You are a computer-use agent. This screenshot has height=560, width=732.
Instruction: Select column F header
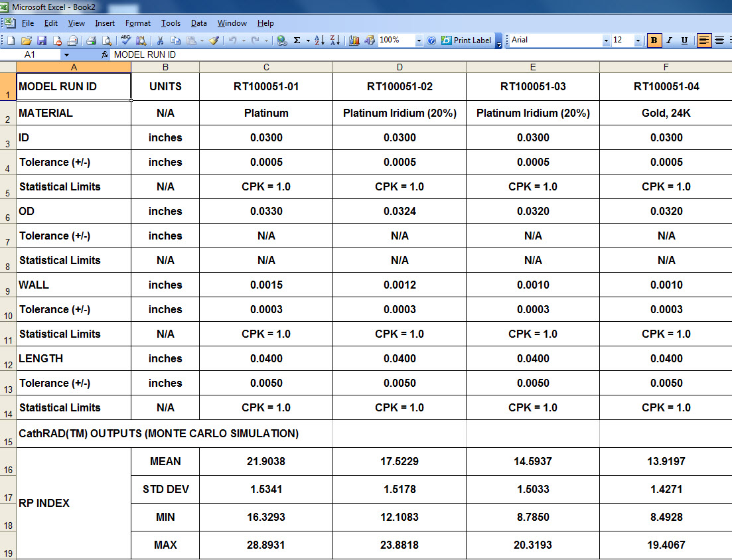point(666,67)
